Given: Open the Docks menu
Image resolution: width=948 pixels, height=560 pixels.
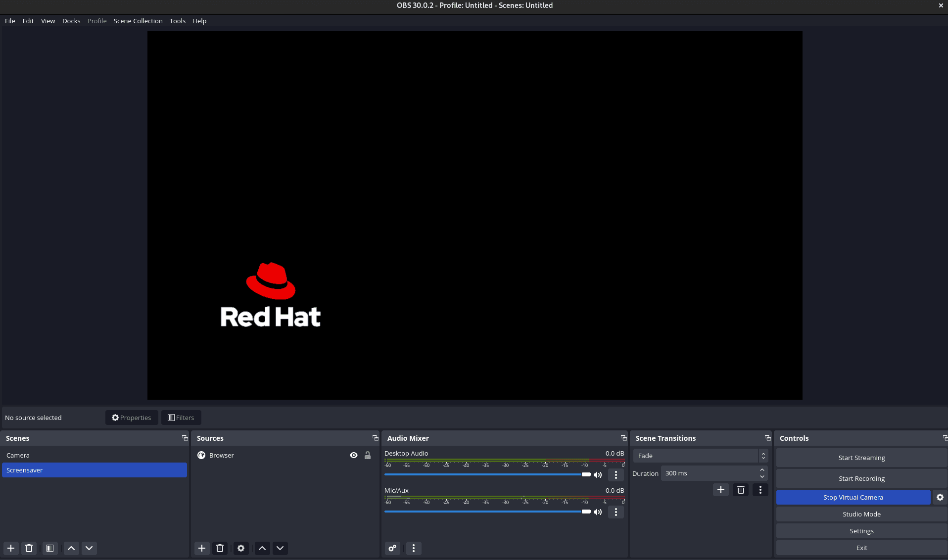Looking at the screenshot, I should 71,21.
